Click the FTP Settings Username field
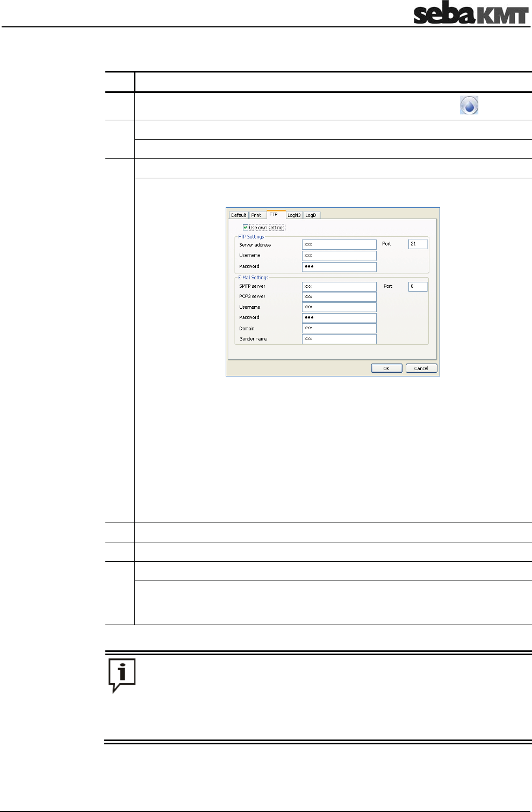Image resolution: width=532 pixels, height=812 pixels. (339, 256)
